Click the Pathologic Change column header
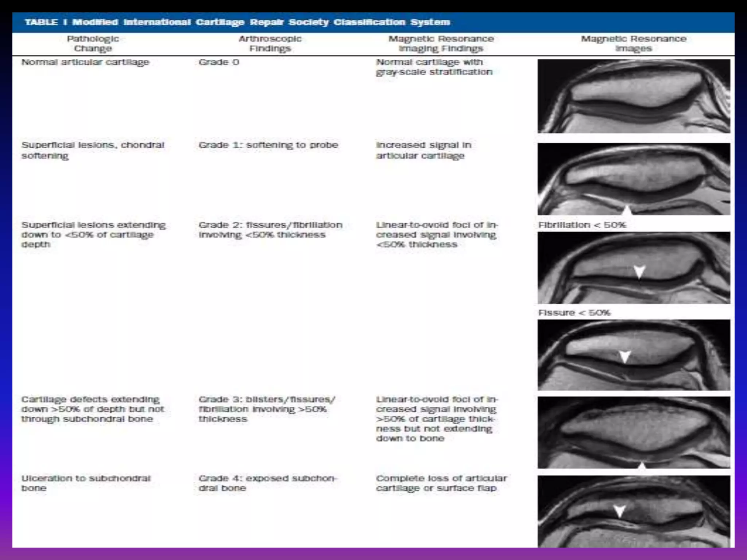Image resolution: width=747 pixels, height=560 pixels. click(x=93, y=43)
